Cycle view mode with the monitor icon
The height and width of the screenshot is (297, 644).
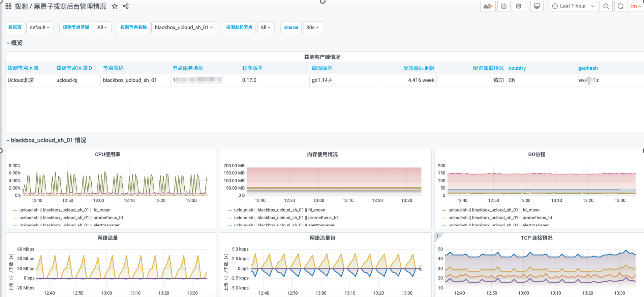pyautogui.click(x=537, y=6)
